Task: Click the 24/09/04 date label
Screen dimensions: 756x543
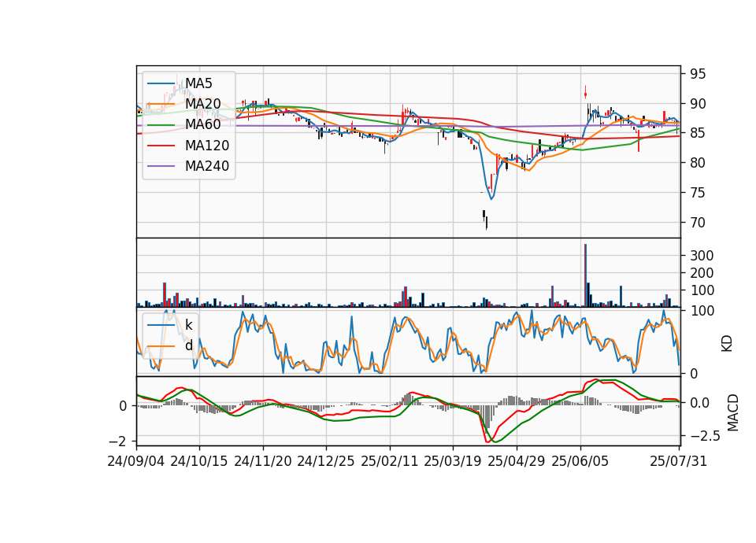Action: pos(136,461)
